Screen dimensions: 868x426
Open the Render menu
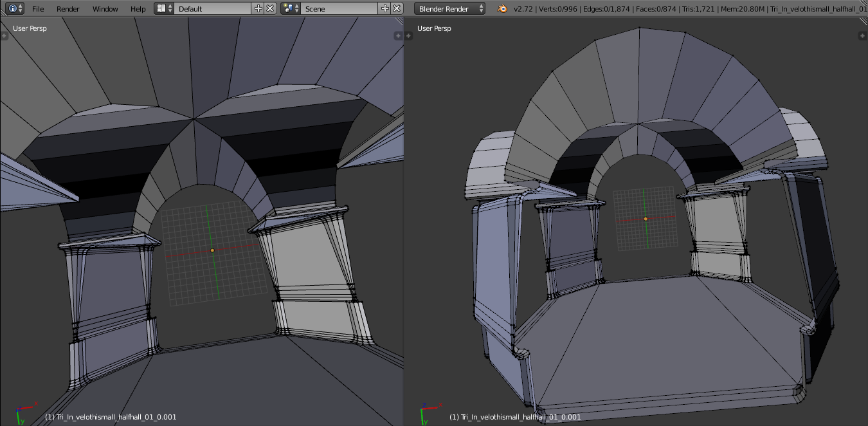coord(68,9)
